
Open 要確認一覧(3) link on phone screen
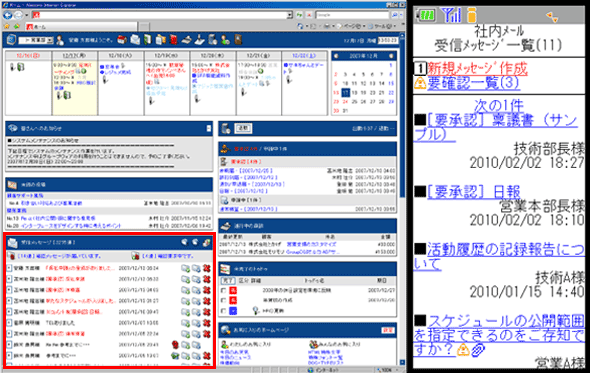tap(473, 83)
